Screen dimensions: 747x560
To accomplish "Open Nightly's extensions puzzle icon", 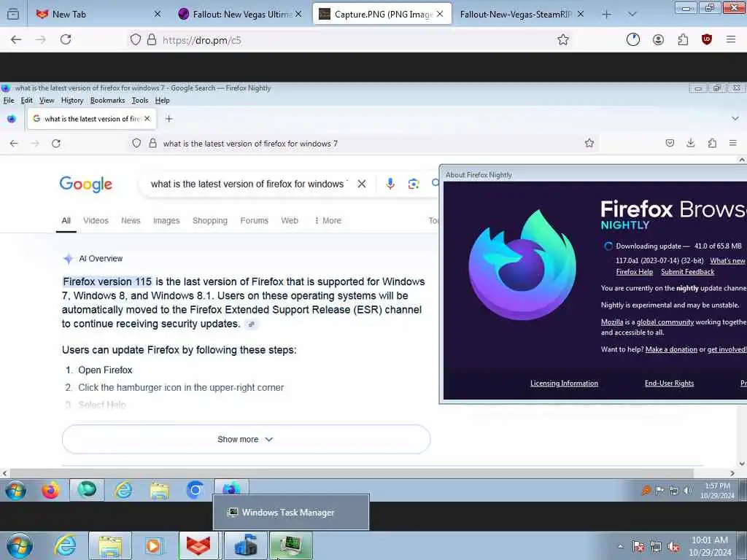I will 712,143.
